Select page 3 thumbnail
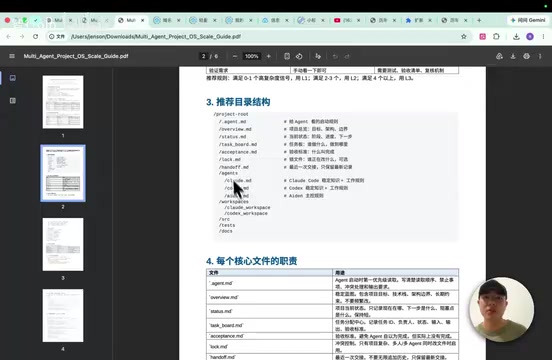 click(x=63, y=245)
